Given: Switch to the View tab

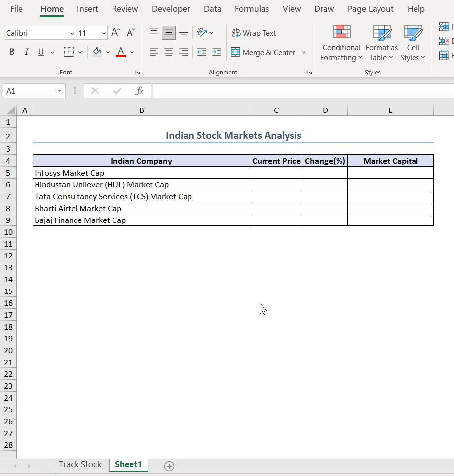Looking at the screenshot, I should [x=292, y=9].
